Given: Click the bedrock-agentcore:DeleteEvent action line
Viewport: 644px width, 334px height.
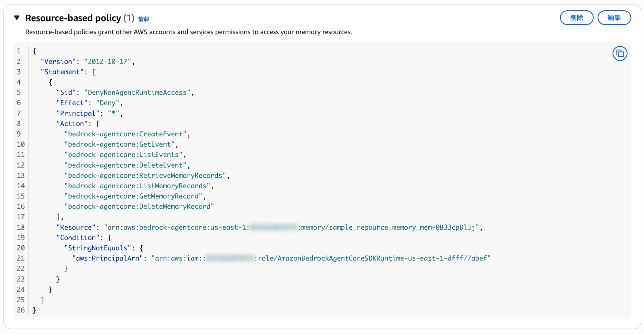Looking at the screenshot, I should pos(126,165).
